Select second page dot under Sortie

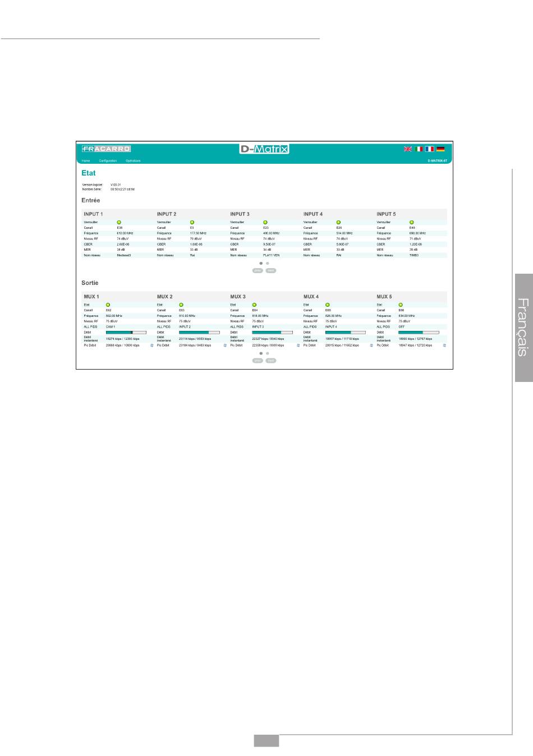[x=268, y=353]
